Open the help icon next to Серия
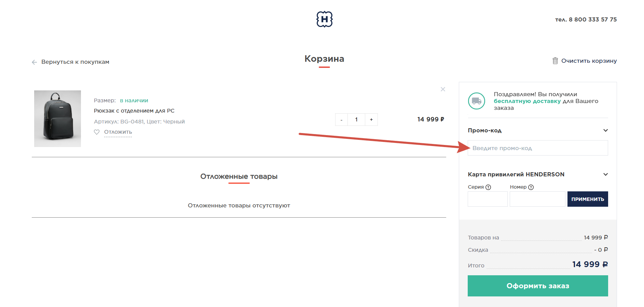The height and width of the screenshot is (307, 644). [x=488, y=187]
